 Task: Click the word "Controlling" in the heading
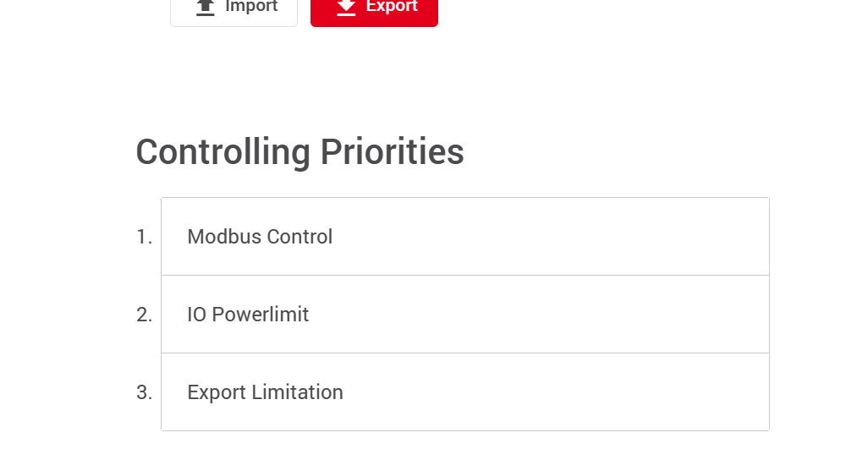[222, 152]
